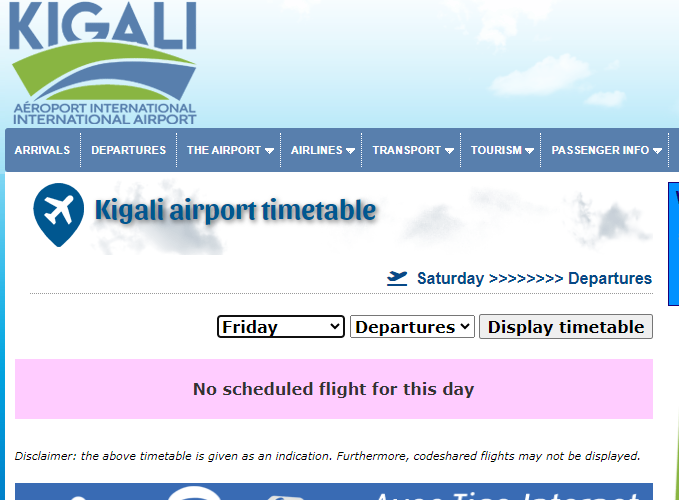
Task: Click the Kigali International Airport logo
Action: click(x=103, y=62)
